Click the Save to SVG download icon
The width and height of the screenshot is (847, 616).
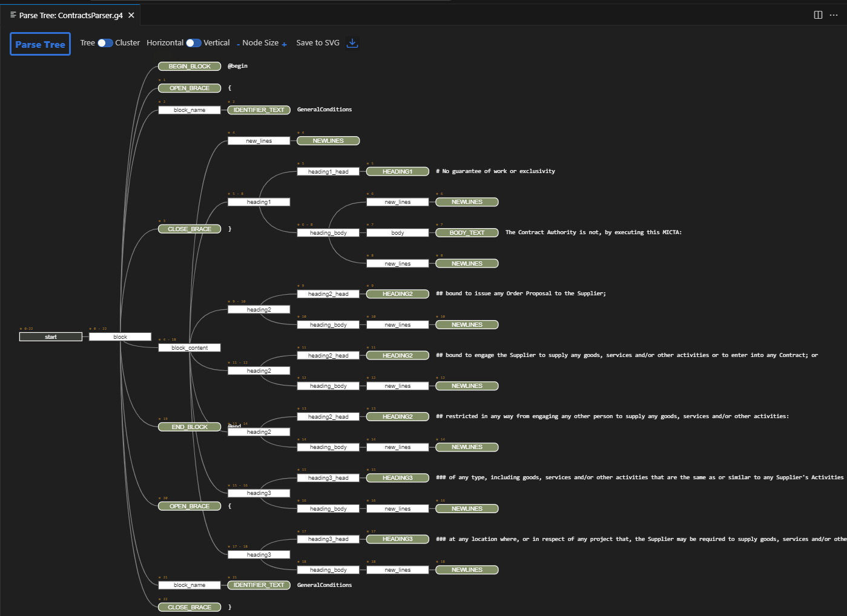click(352, 43)
